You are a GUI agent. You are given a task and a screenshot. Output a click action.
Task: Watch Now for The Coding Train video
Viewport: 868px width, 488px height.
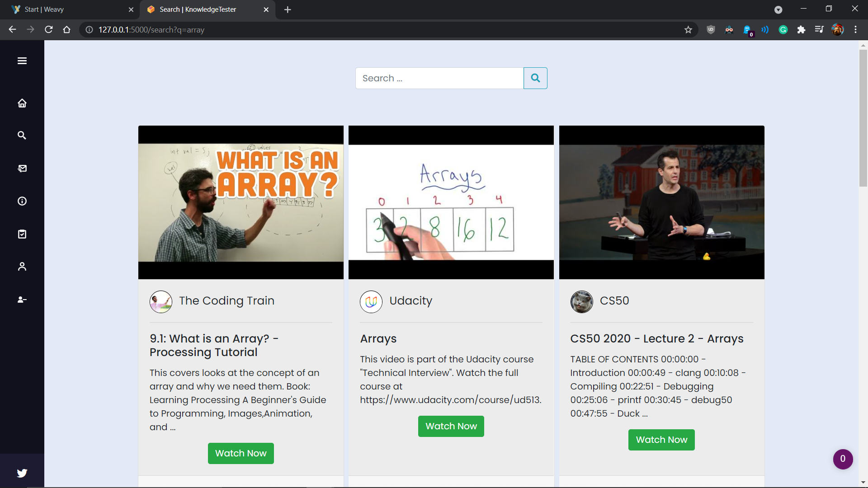coord(241,453)
